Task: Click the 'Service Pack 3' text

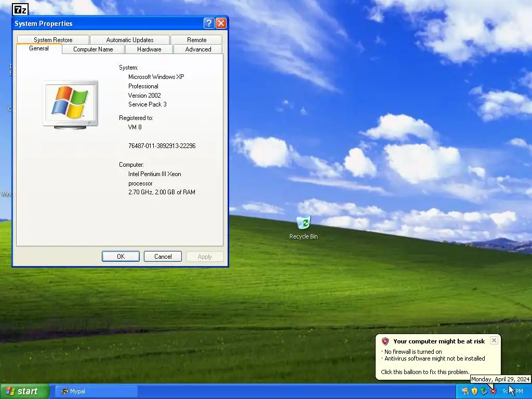Action: 147,104
